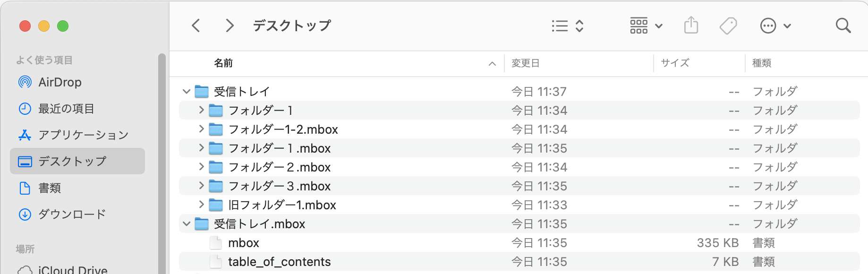Screen dimensions: 868x274
Task: Click the Finder back arrow button
Action: tap(196, 26)
